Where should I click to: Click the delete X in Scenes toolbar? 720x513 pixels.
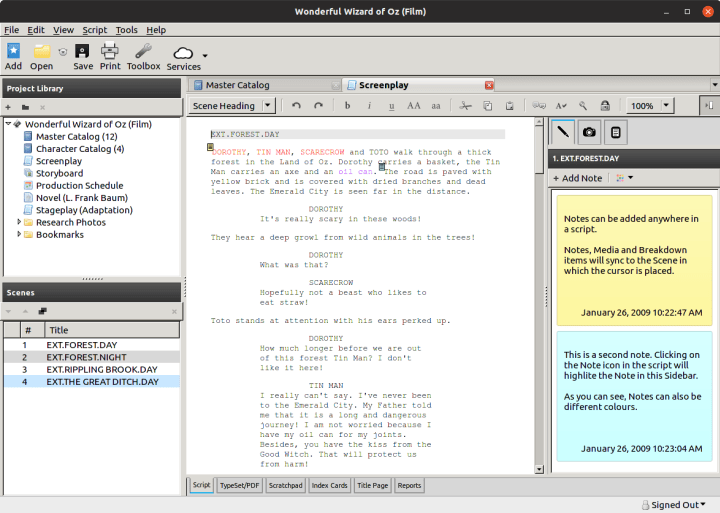pos(174,311)
